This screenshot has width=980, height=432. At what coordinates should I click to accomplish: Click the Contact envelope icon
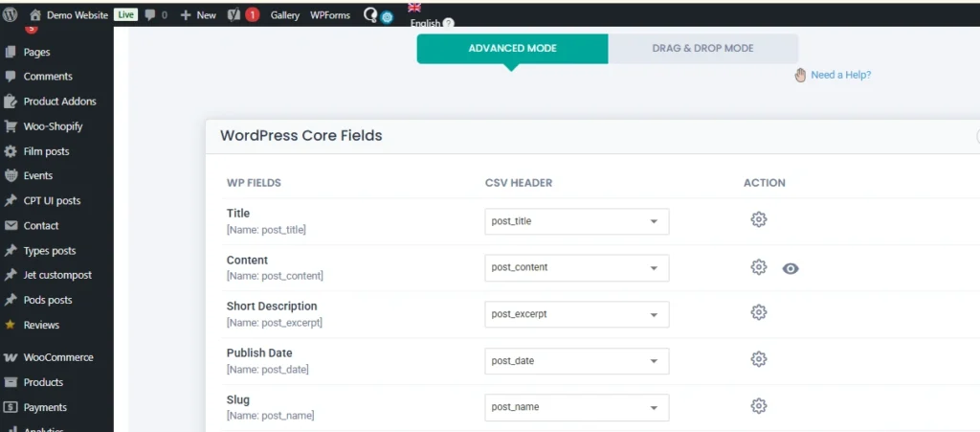click(10, 226)
